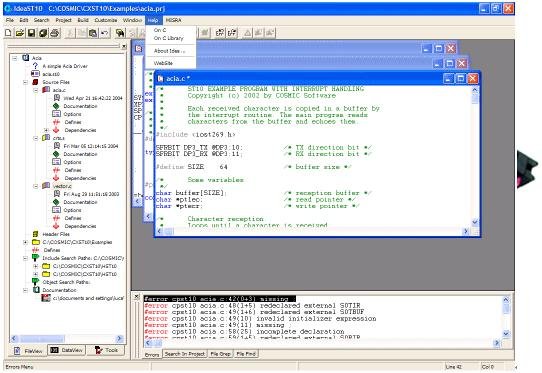Click the warning triangle toolbar icon
Viewport: 542px width, 373px height.
[x=247, y=33]
